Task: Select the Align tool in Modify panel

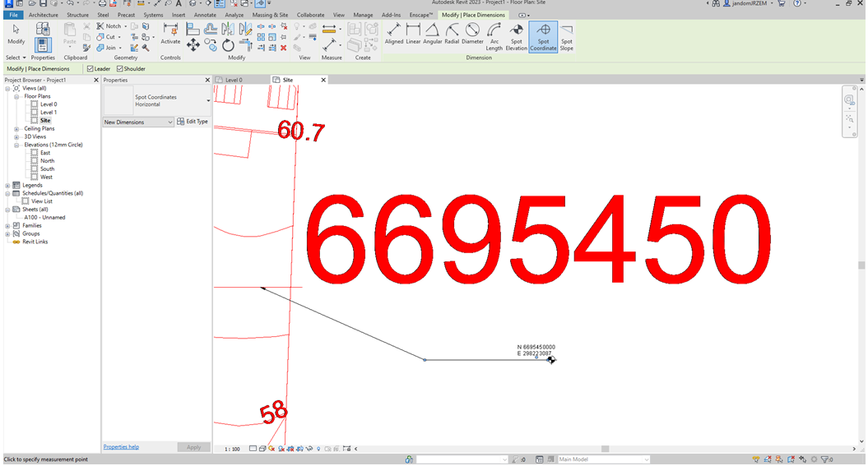Action: coord(193,29)
